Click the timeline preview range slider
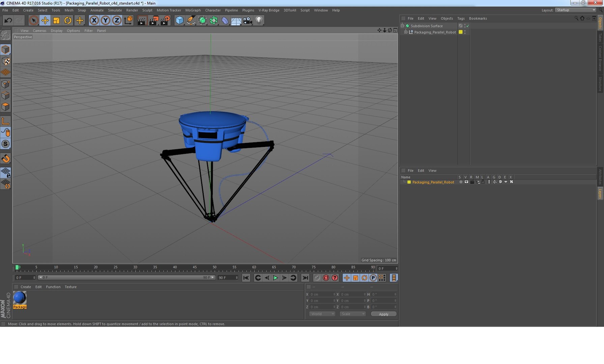This screenshot has width=604, height=364. tap(126, 278)
